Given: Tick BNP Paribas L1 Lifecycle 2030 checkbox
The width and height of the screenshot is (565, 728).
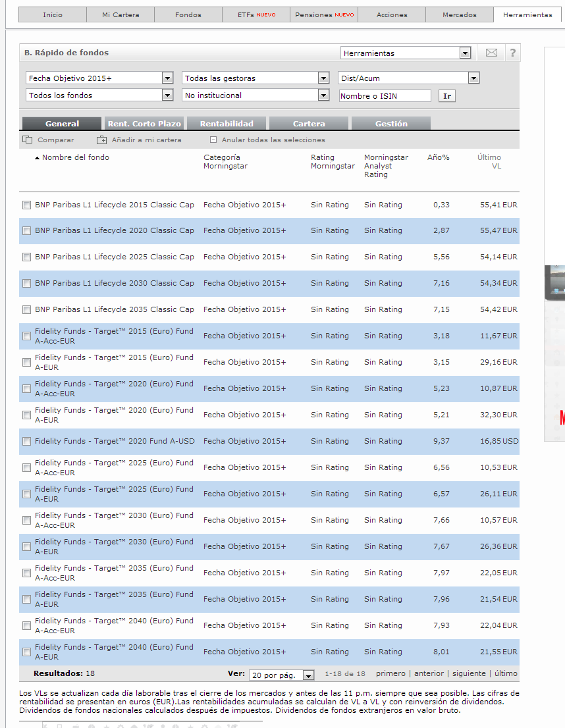Looking at the screenshot, I should [26, 283].
